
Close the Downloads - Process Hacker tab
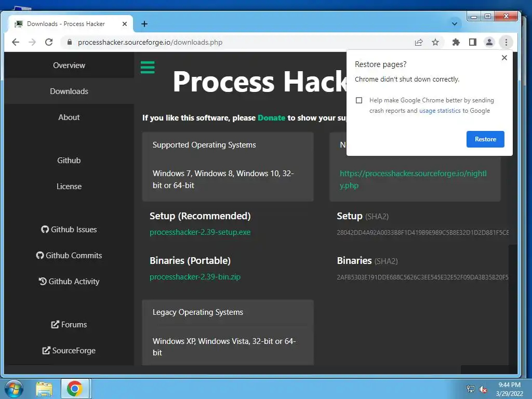click(x=125, y=24)
